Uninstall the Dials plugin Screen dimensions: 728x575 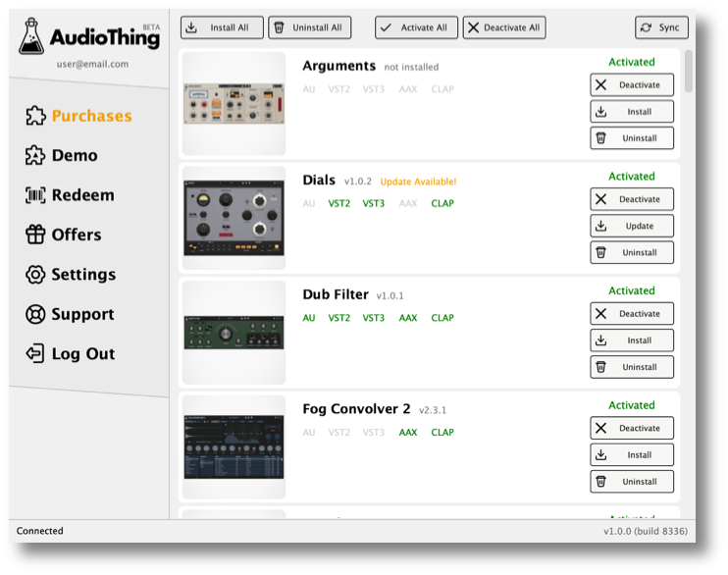click(x=632, y=252)
